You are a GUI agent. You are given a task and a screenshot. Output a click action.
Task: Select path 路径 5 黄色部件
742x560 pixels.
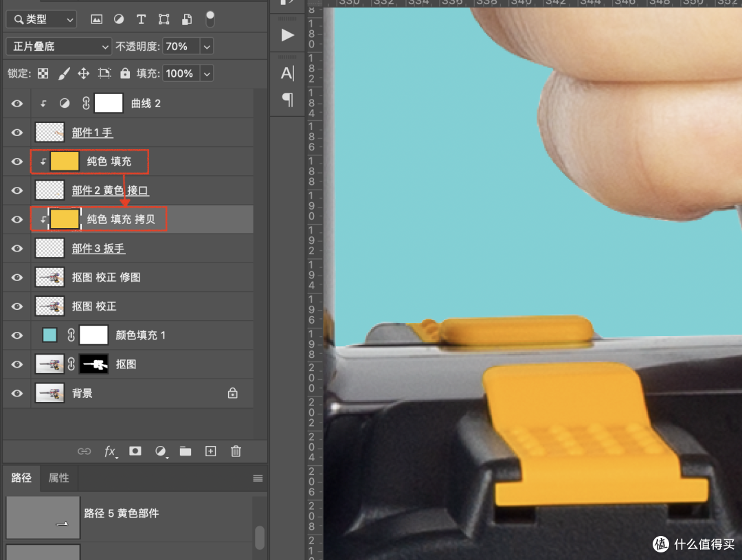(128, 517)
